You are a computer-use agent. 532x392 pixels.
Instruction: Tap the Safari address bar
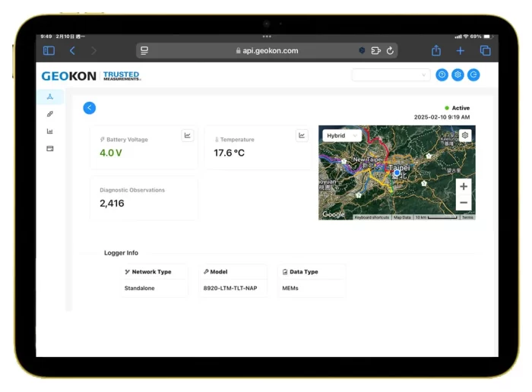pos(266,51)
